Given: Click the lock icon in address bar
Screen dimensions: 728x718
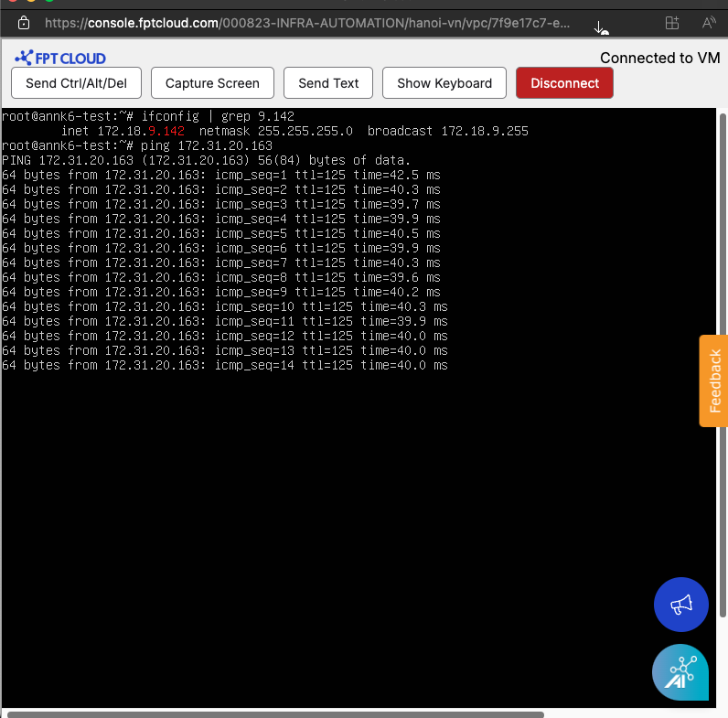Looking at the screenshot, I should (x=24, y=22).
